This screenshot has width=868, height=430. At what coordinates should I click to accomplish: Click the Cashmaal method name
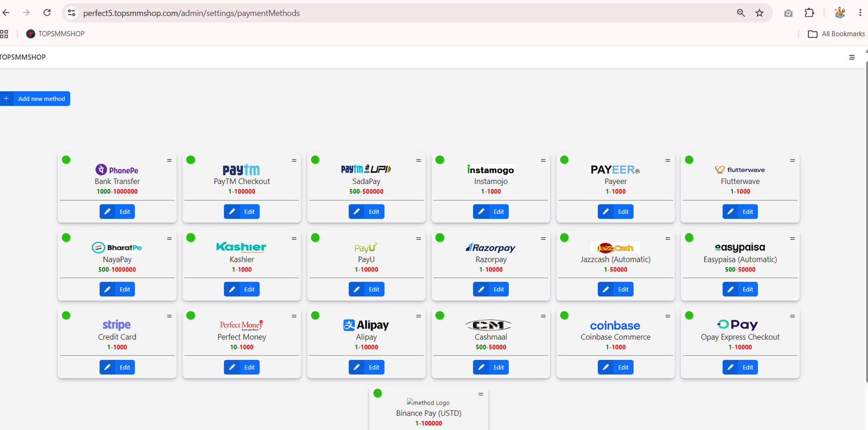[491, 337]
